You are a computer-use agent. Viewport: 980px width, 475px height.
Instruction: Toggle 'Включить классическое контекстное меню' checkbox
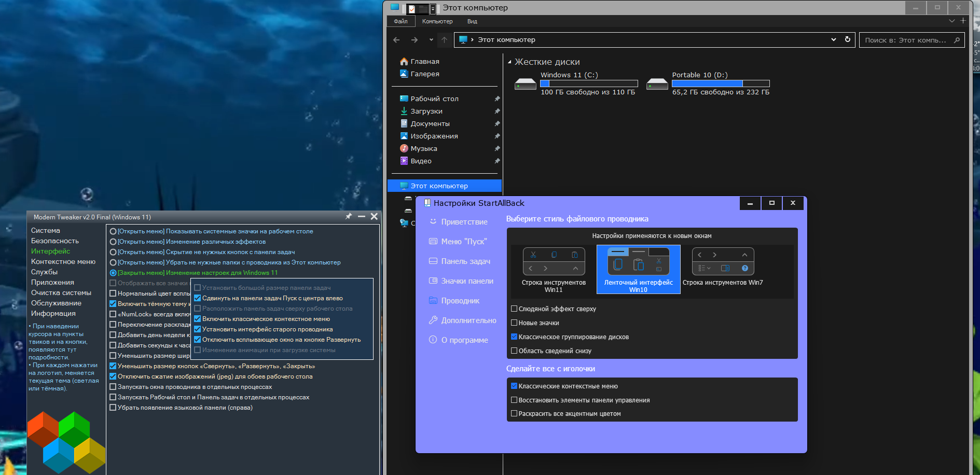[x=197, y=319]
